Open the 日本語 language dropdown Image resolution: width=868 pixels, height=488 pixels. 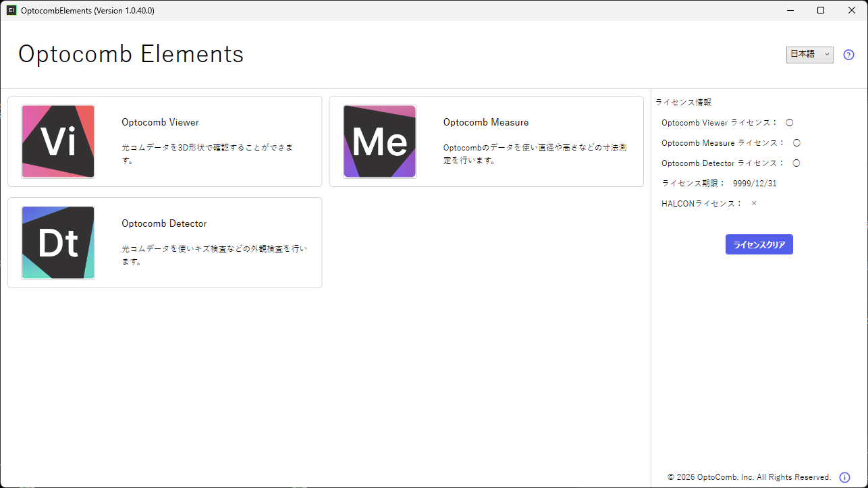(809, 55)
